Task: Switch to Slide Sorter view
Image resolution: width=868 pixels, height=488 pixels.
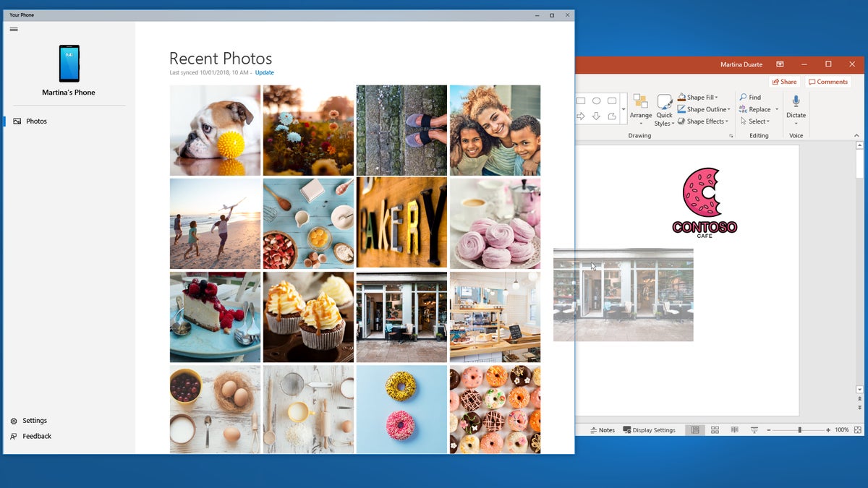Action: 715,430
